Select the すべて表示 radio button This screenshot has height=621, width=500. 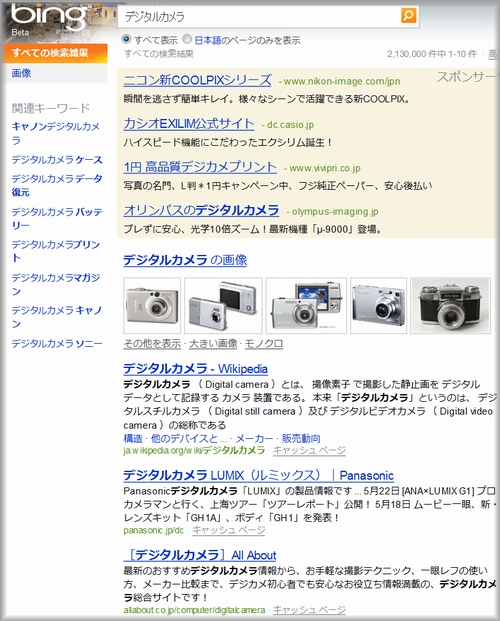pyautogui.click(x=126, y=39)
